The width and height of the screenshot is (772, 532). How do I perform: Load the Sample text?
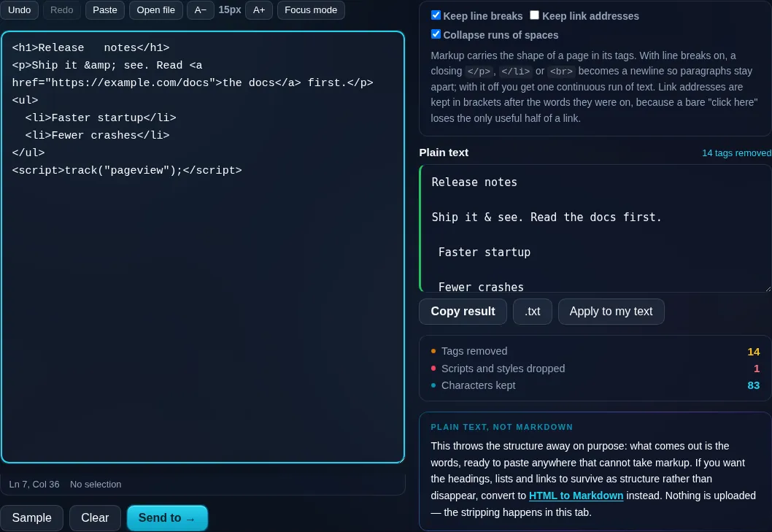click(x=31, y=517)
